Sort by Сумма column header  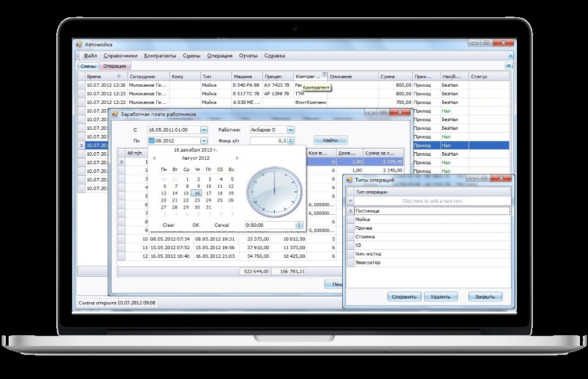click(x=395, y=76)
